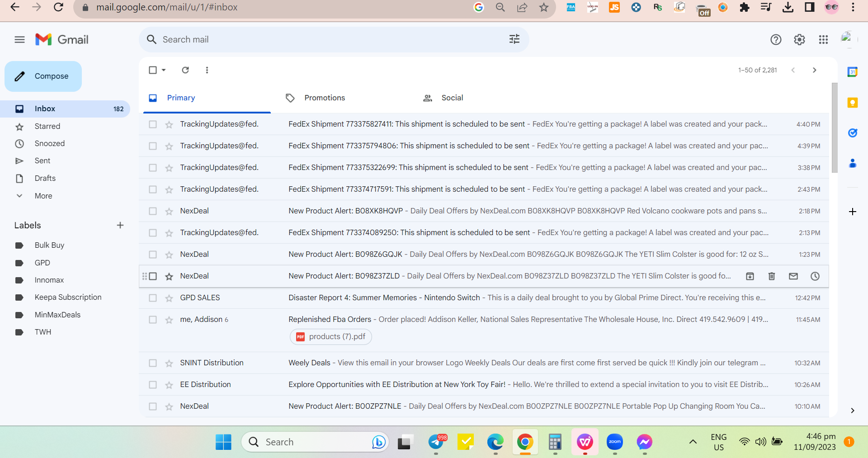Image resolution: width=868 pixels, height=458 pixels.
Task: Open the Disaster Report 4 email
Action: pyautogui.click(x=484, y=298)
